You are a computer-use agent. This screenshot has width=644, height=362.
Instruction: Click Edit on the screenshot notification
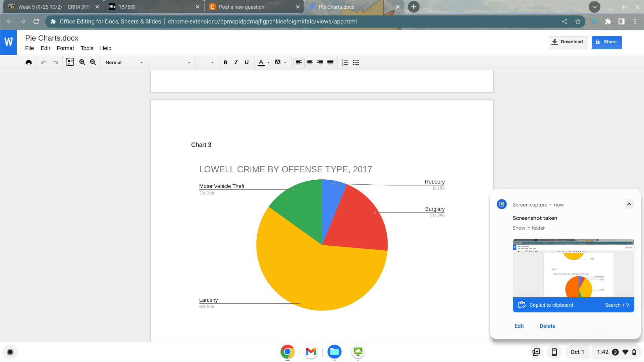[x=519, y=325]
